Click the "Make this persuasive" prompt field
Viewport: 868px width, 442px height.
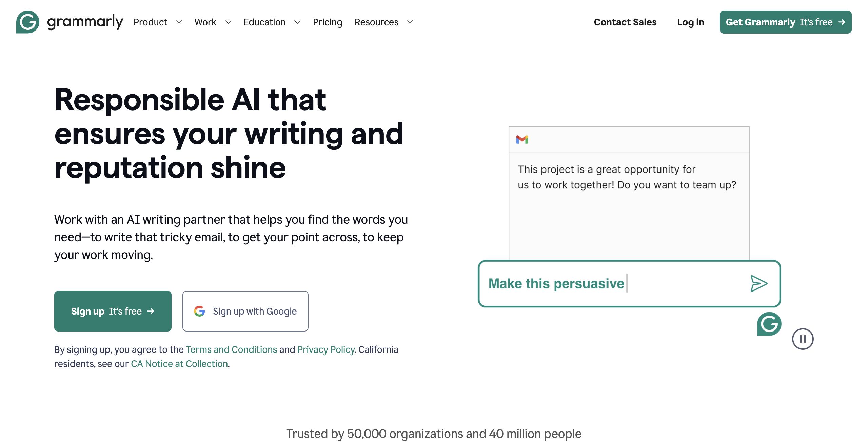pyautogui.click(x=610, y=284)
